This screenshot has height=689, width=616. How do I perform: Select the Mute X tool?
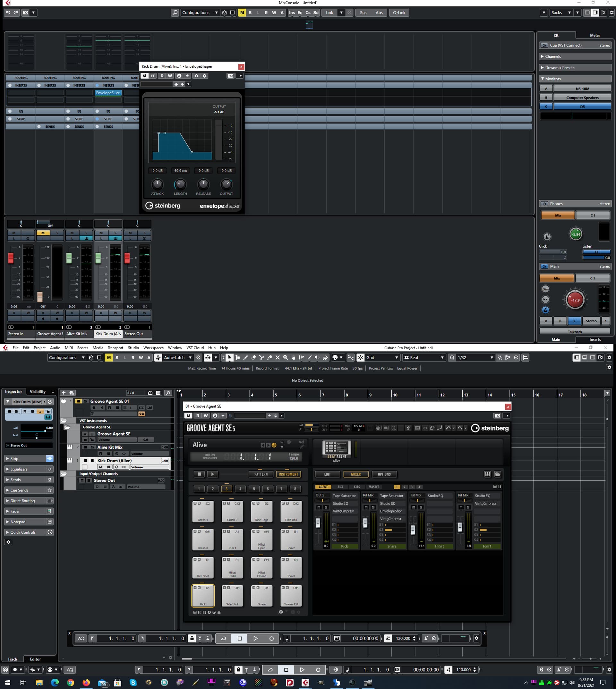tap(278, 357)
